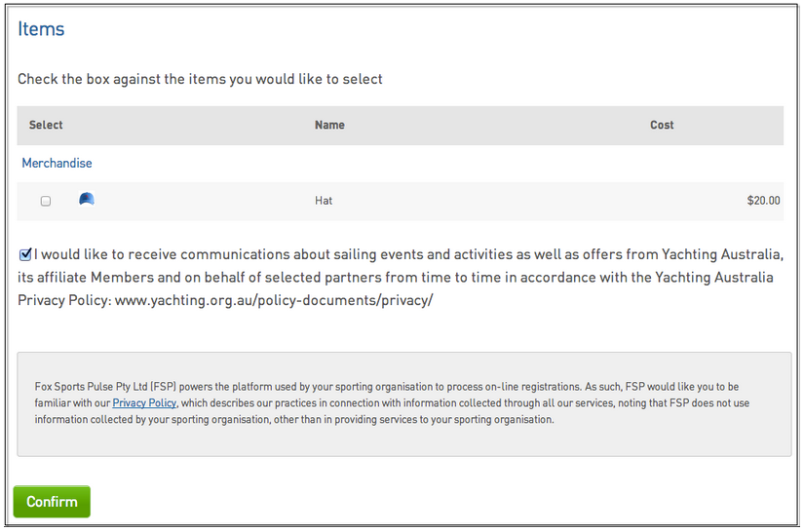
Task: Open the FSP Privacy Policy link
Action: pyautogui.click(x=144, y=402)
